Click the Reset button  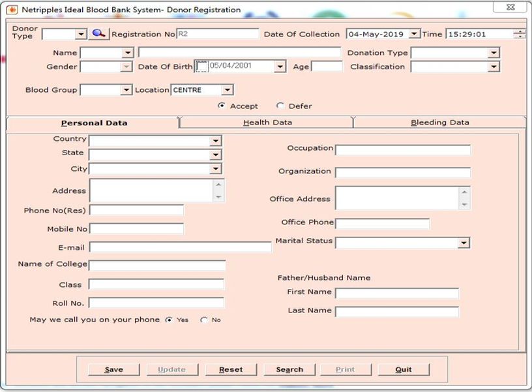point(231,369)
